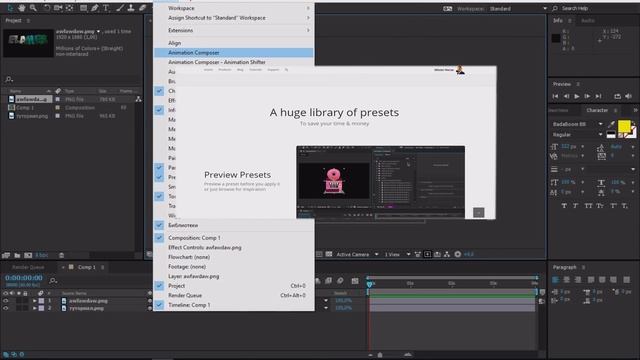Click Interpret Footage icon in Project panel

[x=6, y=255]
